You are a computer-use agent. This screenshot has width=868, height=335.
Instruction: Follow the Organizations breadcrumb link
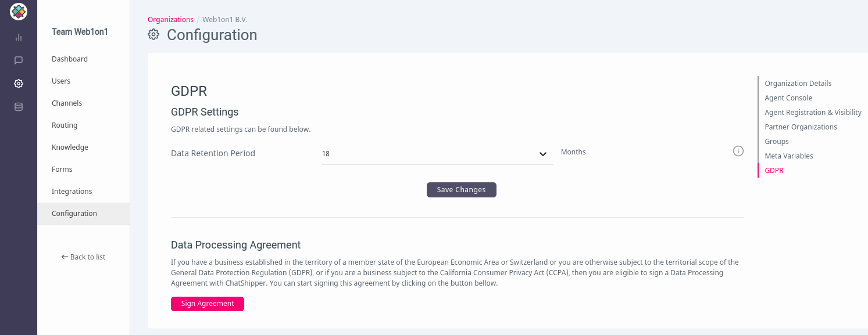170,20
